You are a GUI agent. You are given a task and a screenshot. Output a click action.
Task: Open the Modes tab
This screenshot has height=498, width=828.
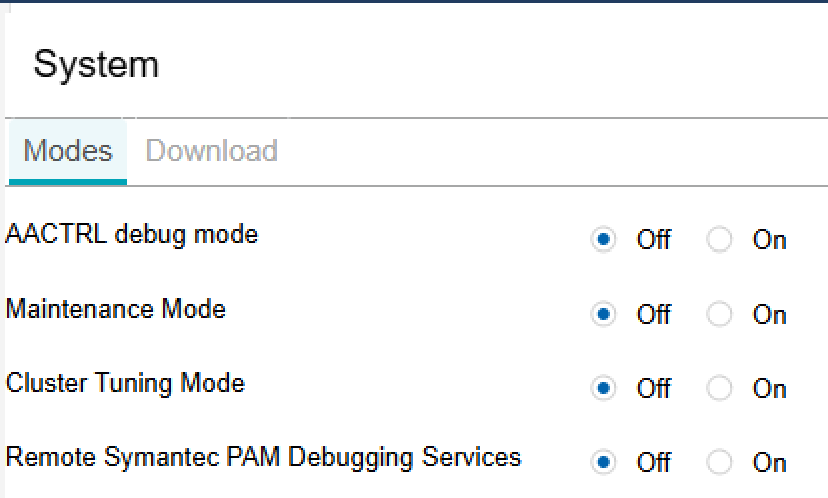[68, 152]
